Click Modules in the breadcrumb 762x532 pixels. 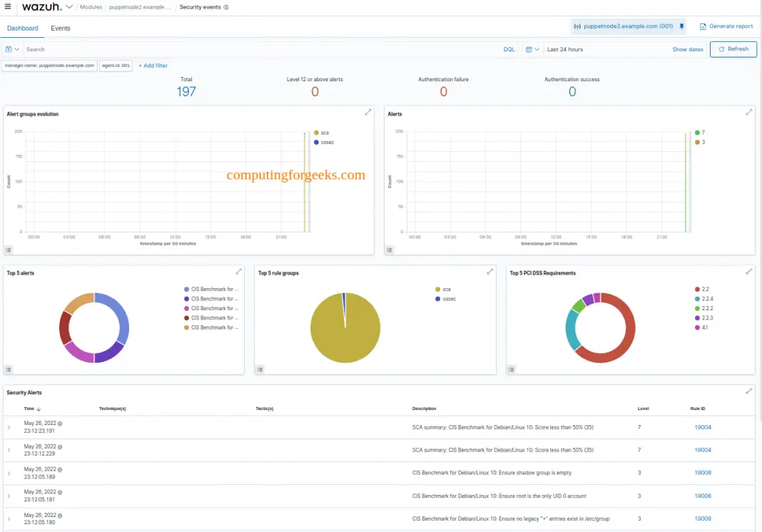click(89, 6)
